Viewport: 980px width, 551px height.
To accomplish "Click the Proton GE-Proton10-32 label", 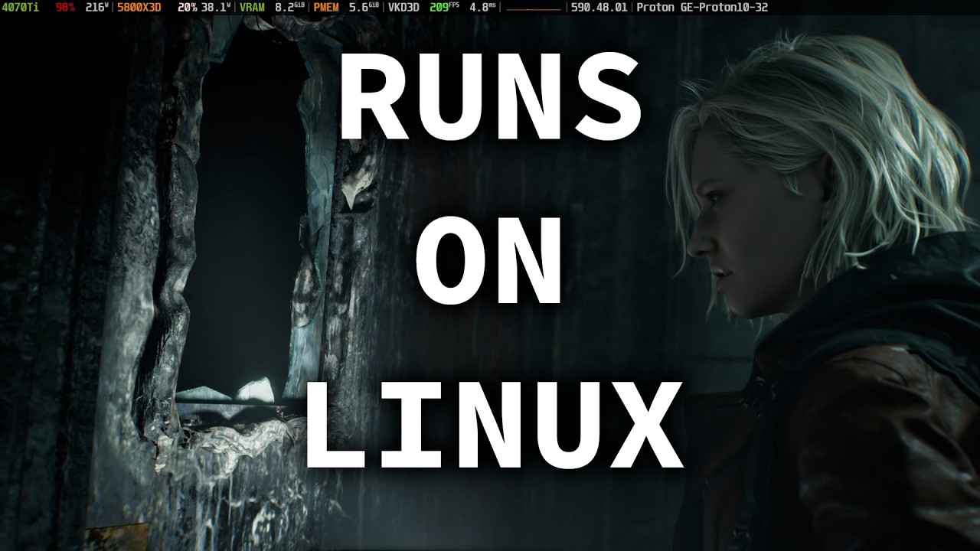I will click(702, 8).
